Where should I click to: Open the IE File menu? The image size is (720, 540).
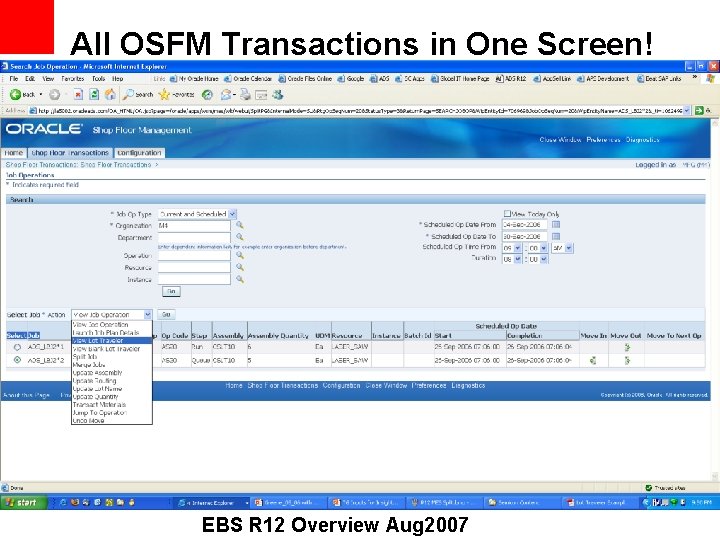click(x=13, y=79)
